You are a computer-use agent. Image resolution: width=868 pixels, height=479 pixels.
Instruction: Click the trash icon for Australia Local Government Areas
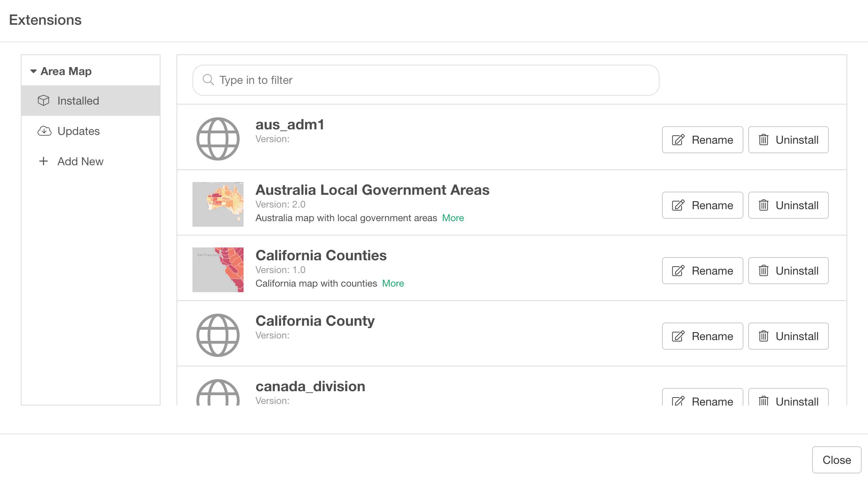(764, 205)
